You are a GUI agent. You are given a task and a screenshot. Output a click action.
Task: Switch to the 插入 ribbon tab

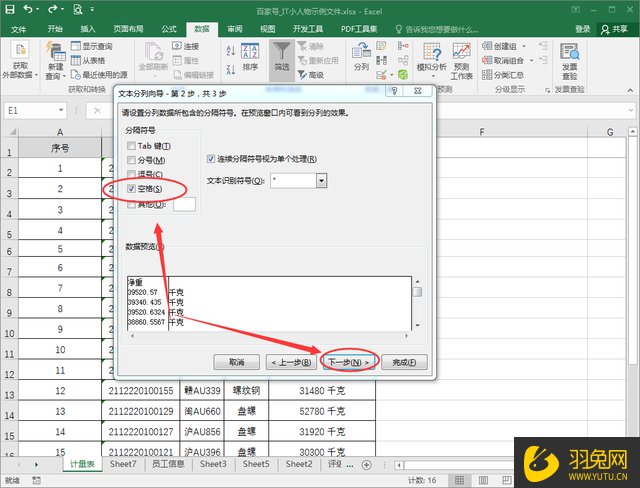pos(88,29)
